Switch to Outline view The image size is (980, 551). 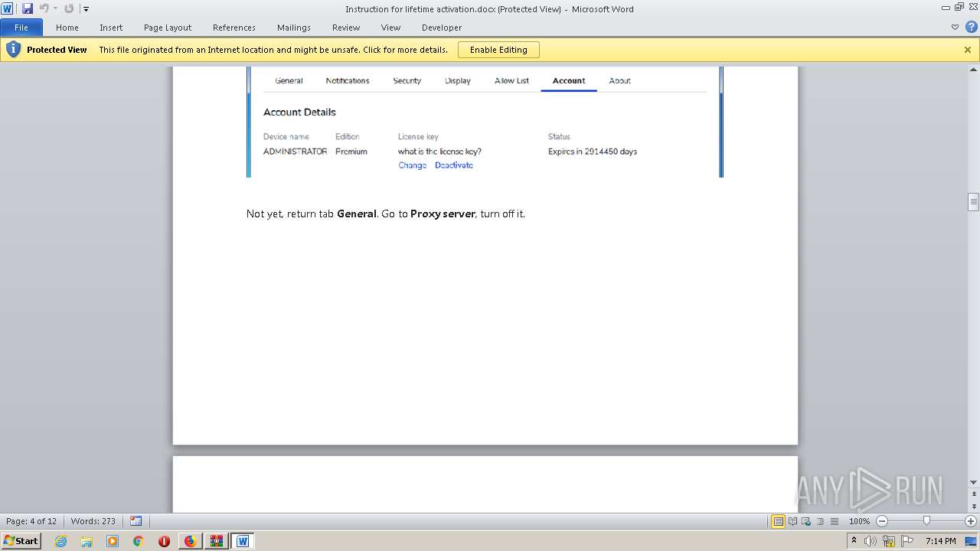pos(820,521)
